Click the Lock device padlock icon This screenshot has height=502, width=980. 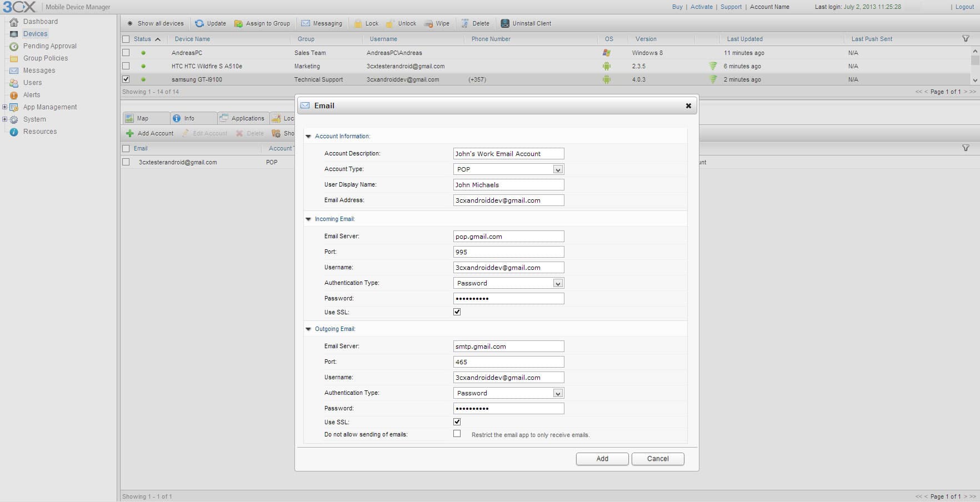click(358, 23)
